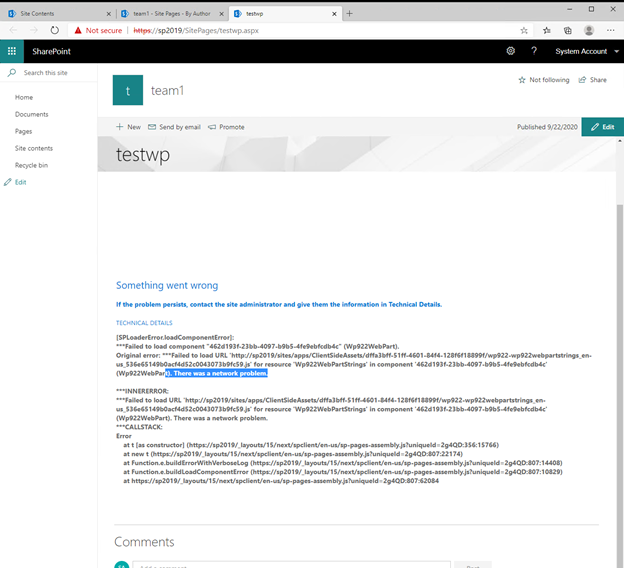Image resolution: width=624 pixels, height=568 pixels.
Task: Click the TECHNICAL DETAILS label
Action: 144,323
